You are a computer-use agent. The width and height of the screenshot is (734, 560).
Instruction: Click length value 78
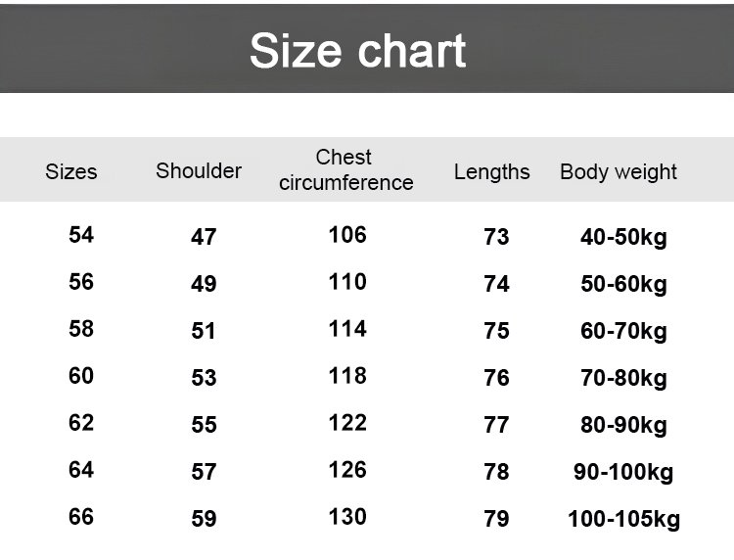click(496, 472)
